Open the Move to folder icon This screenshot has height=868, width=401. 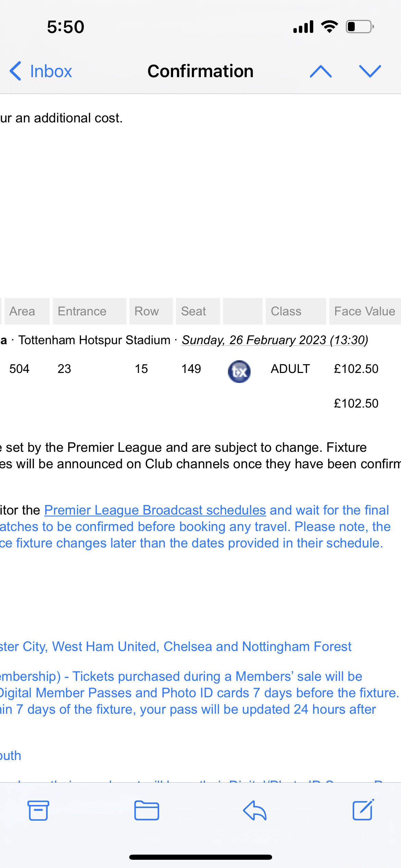click(147, 810)
